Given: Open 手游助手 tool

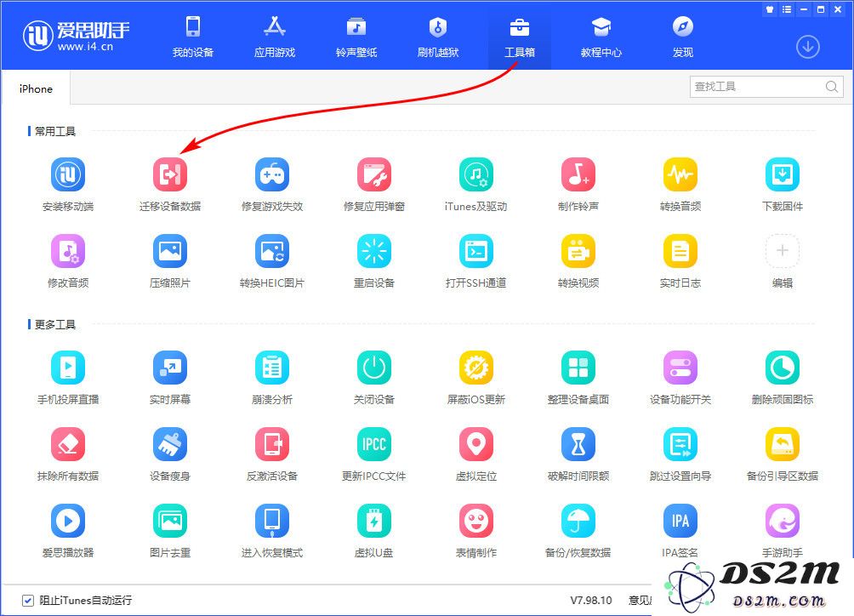Looking at the screenshot, I should pos(783,521).
